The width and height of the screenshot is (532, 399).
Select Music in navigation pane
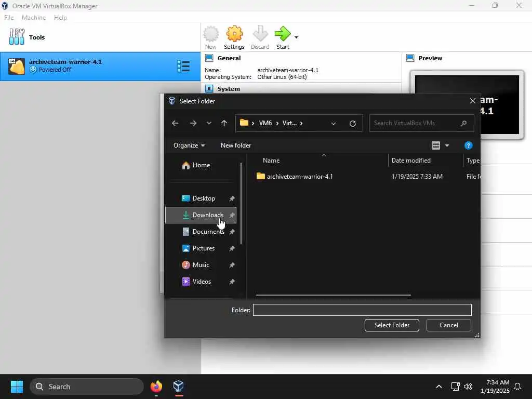click(x=201, y=265)
